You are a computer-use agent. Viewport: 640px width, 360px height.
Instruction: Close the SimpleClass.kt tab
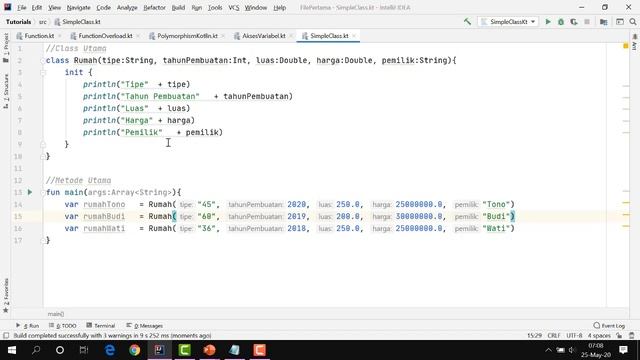click(354, 36)
